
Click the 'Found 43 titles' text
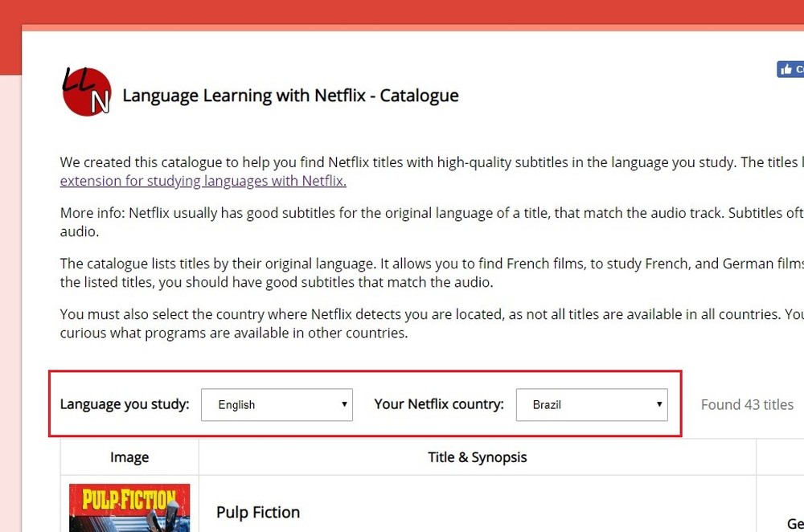tap(747, 405)
